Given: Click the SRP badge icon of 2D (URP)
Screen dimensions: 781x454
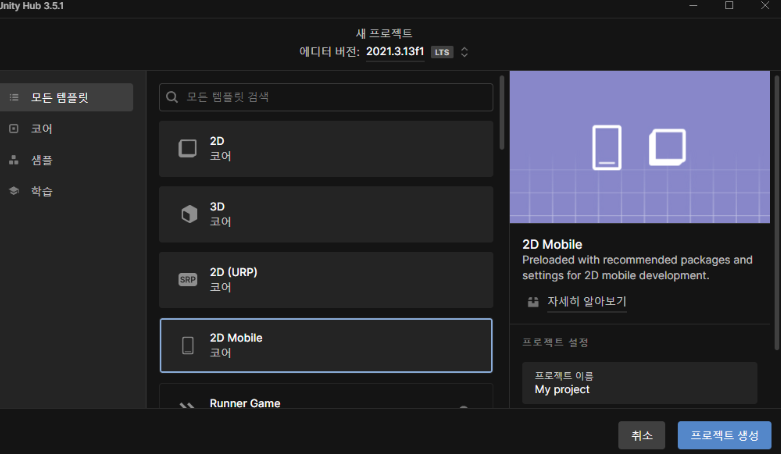Looking at the screenshot, I should (x=188, y=280).
